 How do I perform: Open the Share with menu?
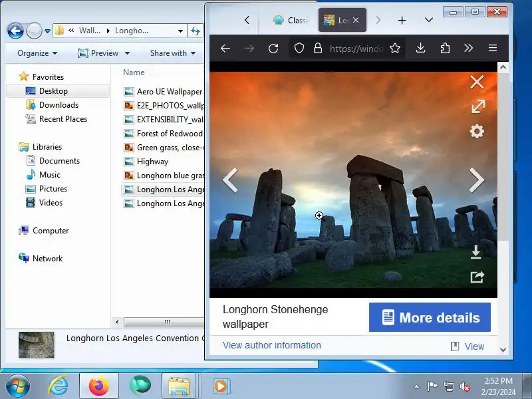(173, 53)
